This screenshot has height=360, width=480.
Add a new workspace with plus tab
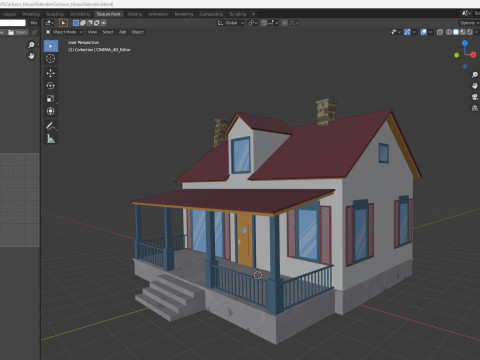253,14
